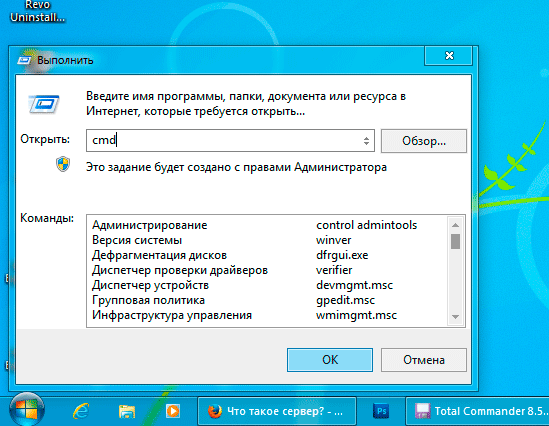Launch Windows Media Player from the taskbar
This screenshot has width=549, height=426.
point(173,411)
